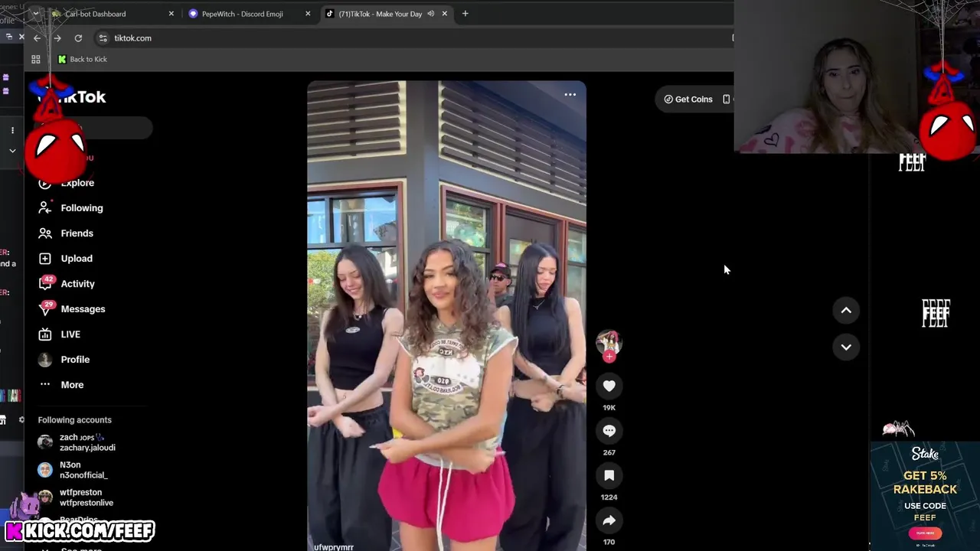Click the Profile avatar icon in sidebar
The height and width of the screenshot is (551, 980).
coord(45,360)
